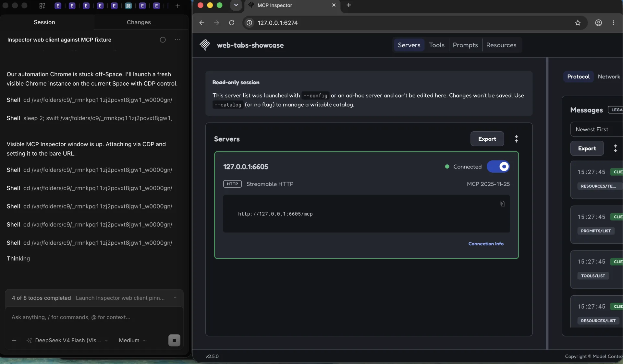Open the Chrome three-dot menu
The height and width of the screenshot is (364, 623).
coord(613,23)
